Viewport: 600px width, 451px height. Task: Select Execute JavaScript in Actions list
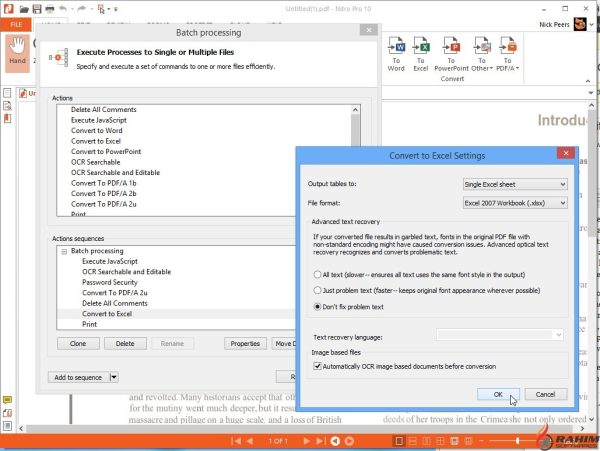pos(99,120)
